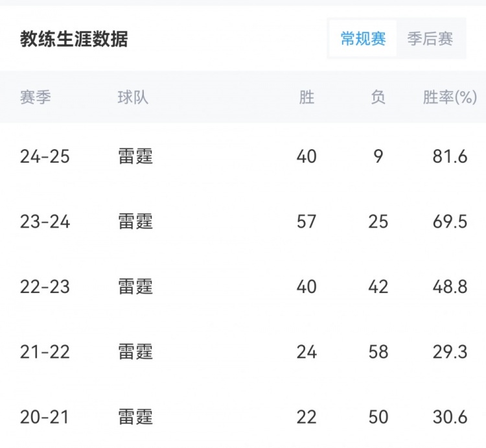
Task: Sort by the 负 column header
Action: (x=378, y=97)
